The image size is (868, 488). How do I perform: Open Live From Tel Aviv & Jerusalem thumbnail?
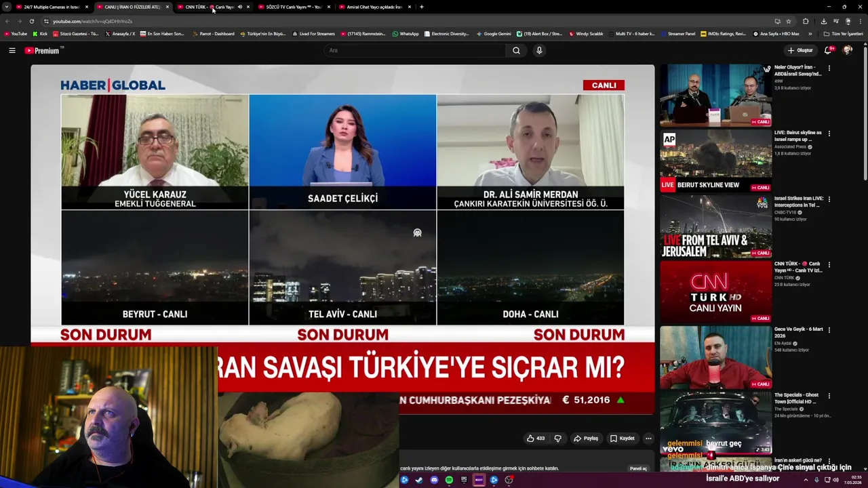point(715,226)
